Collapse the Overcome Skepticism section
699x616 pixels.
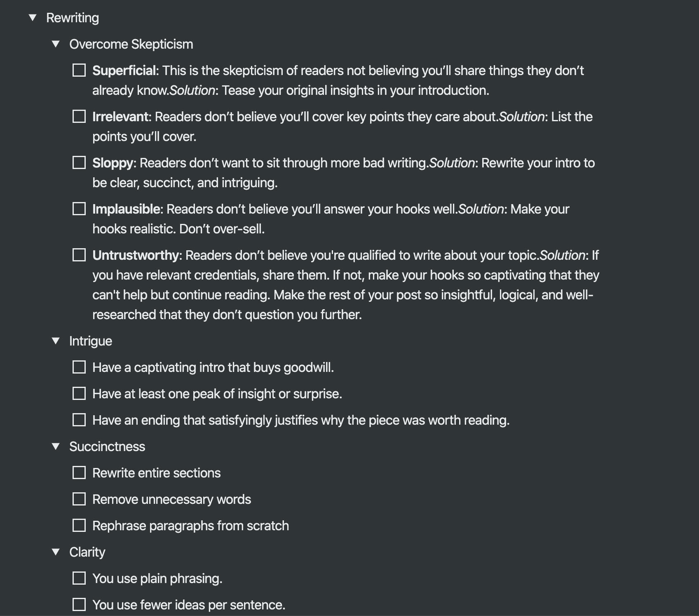click(56, 44)
